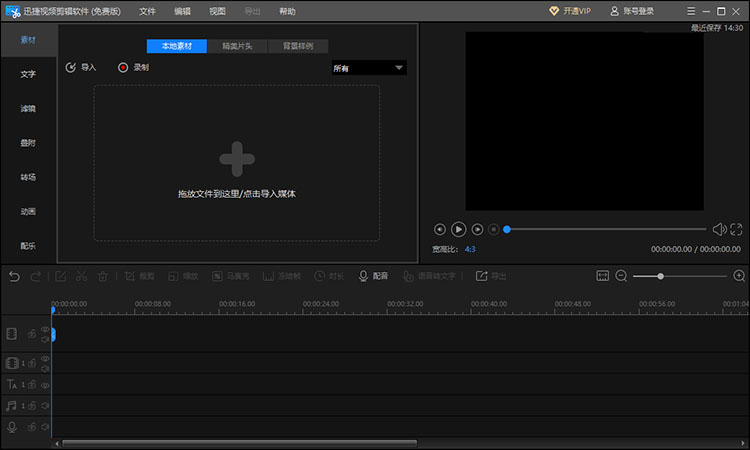750x450 pixels.
Task: Open the 文件 menu
Action: pos(147,11)
